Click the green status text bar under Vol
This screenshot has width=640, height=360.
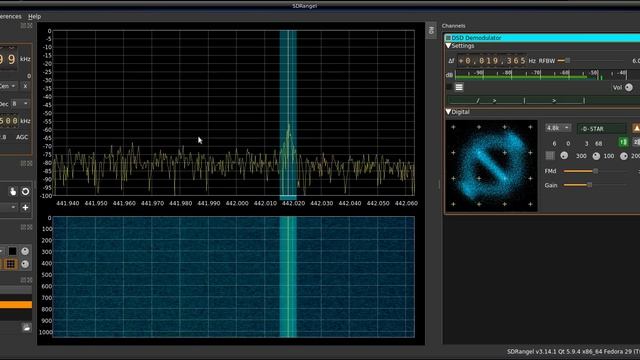pos(544,100)
